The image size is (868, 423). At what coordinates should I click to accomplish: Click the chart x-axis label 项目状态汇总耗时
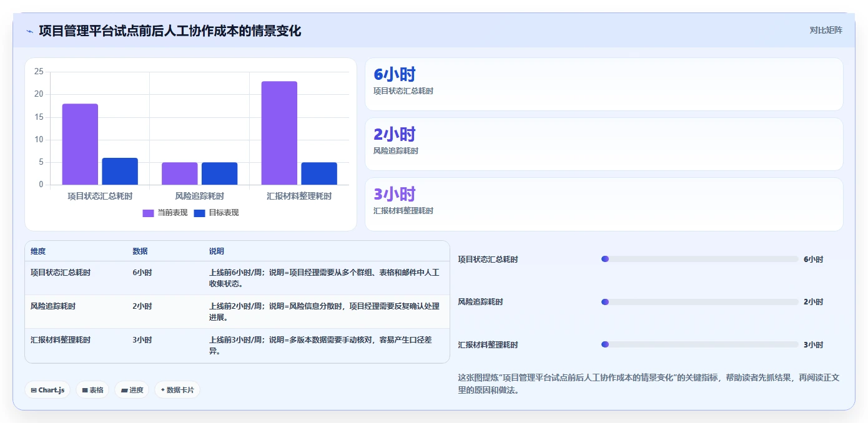click(100, 196)
